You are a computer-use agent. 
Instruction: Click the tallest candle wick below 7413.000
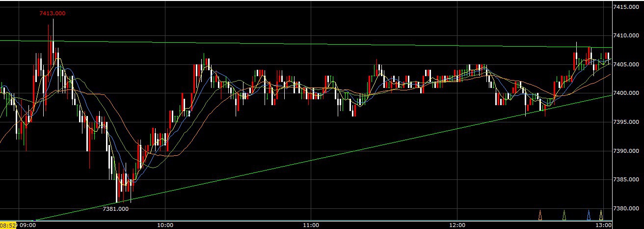(53, 30)
